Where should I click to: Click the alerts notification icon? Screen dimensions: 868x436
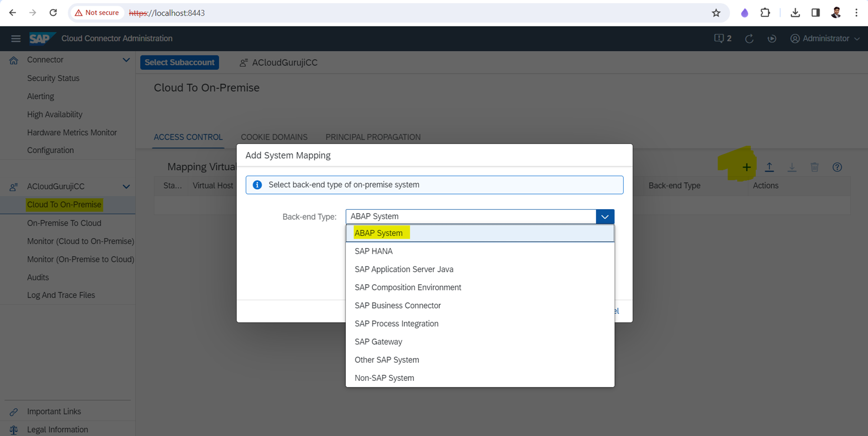point(722,39)
